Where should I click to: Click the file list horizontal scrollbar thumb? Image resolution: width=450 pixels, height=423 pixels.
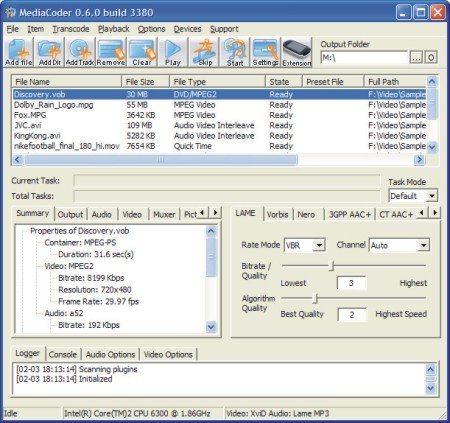click(161, 160)
